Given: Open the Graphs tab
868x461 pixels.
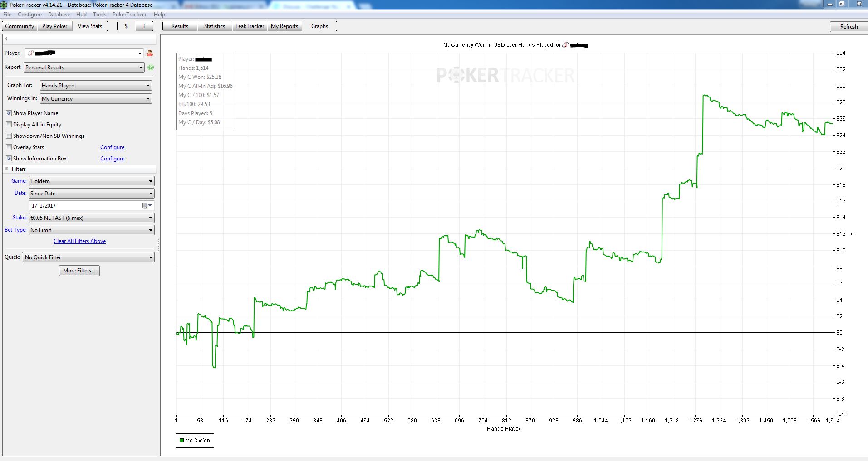Looking at the screenshot, I should [319, 26].
